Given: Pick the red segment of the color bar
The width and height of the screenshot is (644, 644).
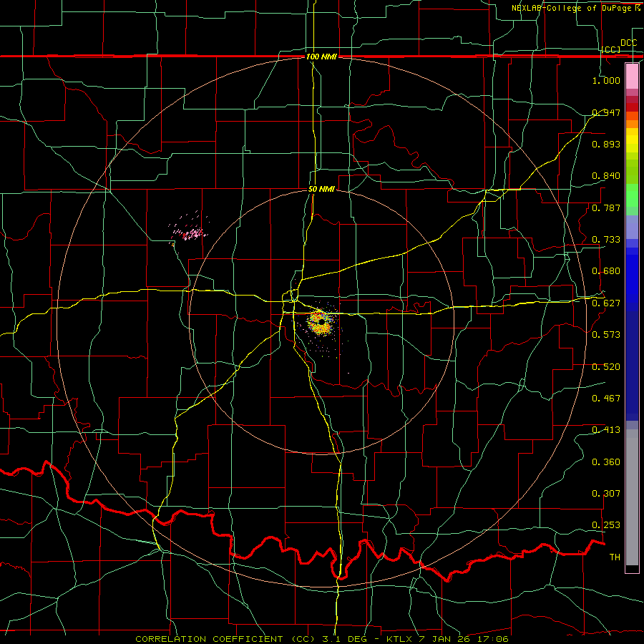Looking at the screenshot, I should tap(632, 107).
